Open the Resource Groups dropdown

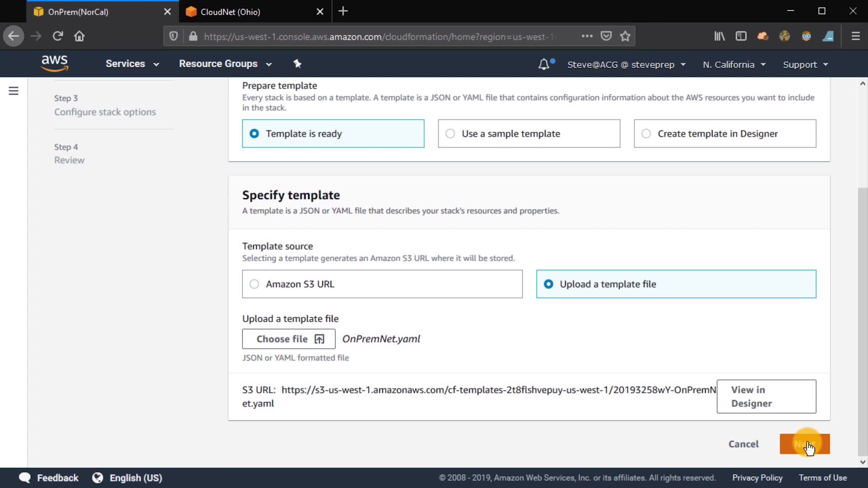(225, 64)
